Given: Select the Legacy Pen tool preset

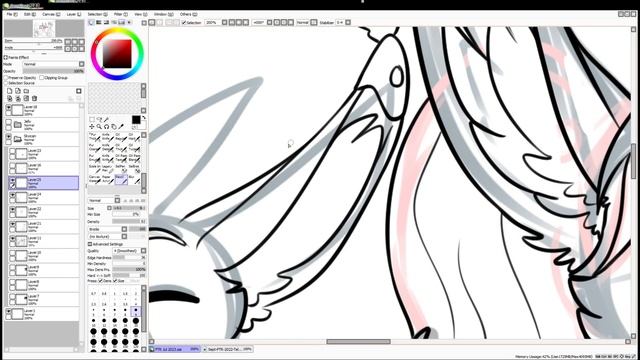Looking at the screenshot, I should coord(108,168).
